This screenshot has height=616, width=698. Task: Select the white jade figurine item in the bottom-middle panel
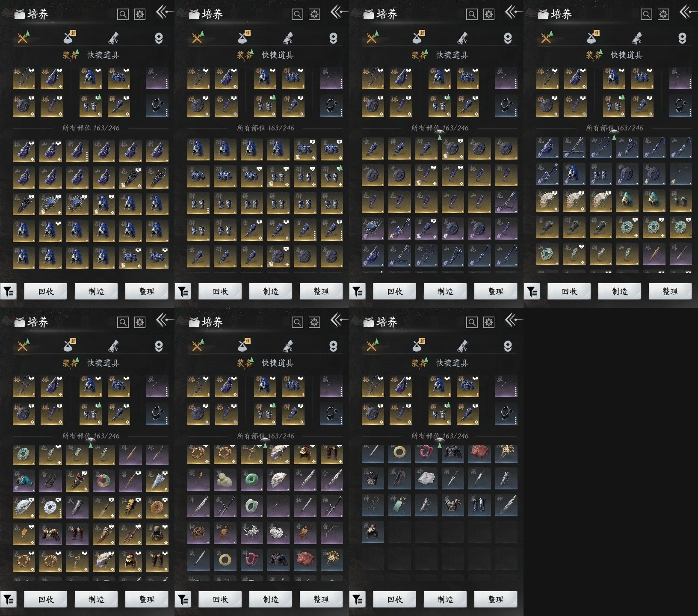pos(225,480)
